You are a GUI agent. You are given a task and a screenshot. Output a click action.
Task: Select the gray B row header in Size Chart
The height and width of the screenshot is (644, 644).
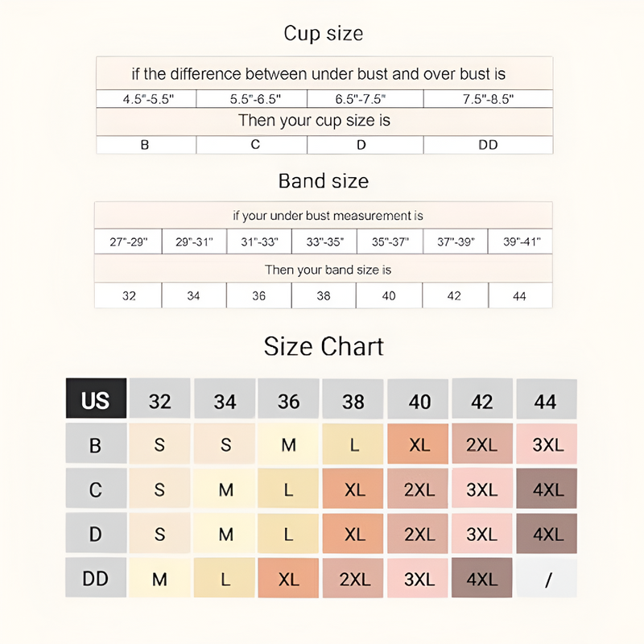click(96, 444)
